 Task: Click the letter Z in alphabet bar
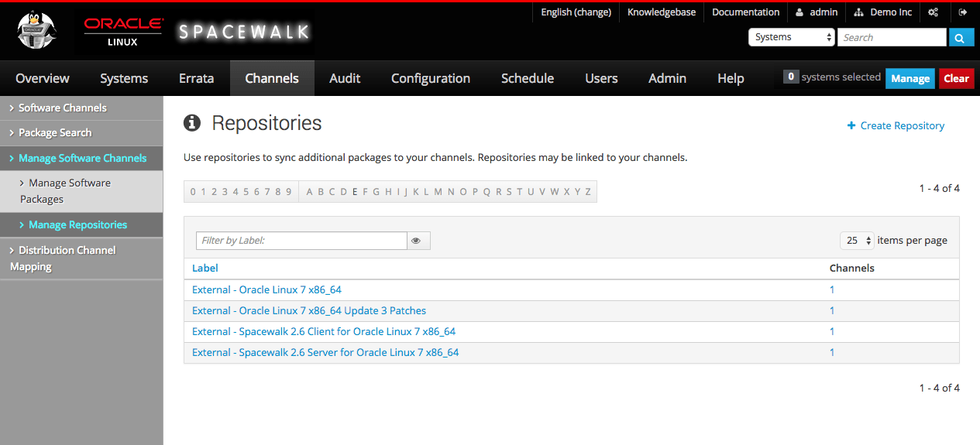click(588, 192)
